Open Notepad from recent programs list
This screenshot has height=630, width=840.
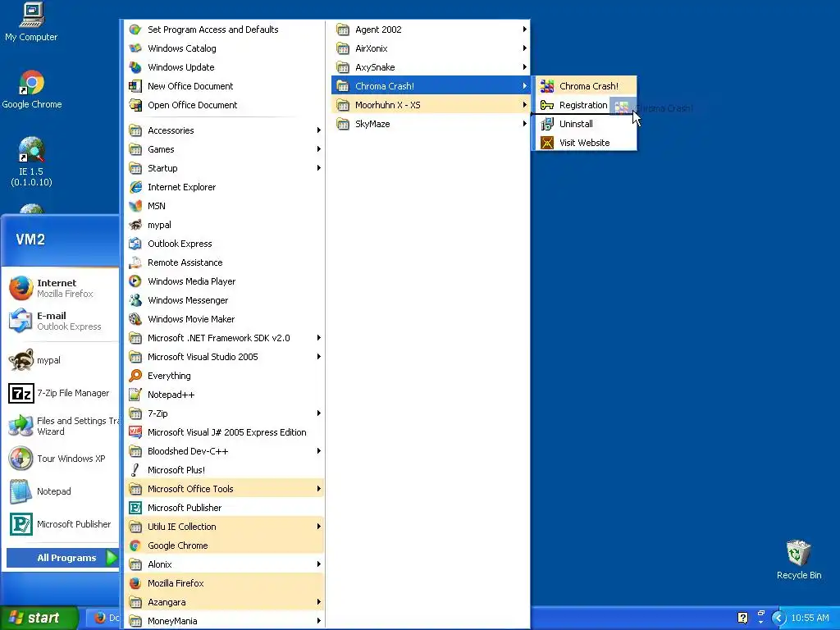pyautogui.click(x=60, y=491)
